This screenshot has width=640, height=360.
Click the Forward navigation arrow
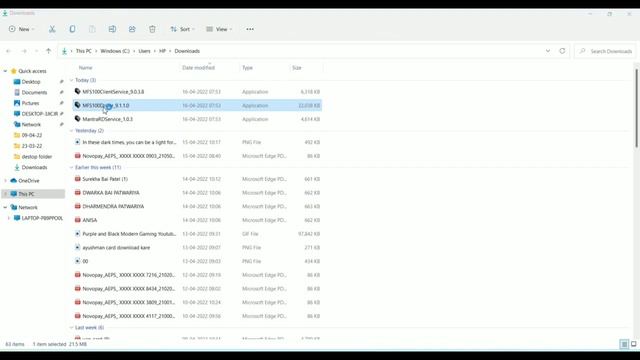pos(24,51)
